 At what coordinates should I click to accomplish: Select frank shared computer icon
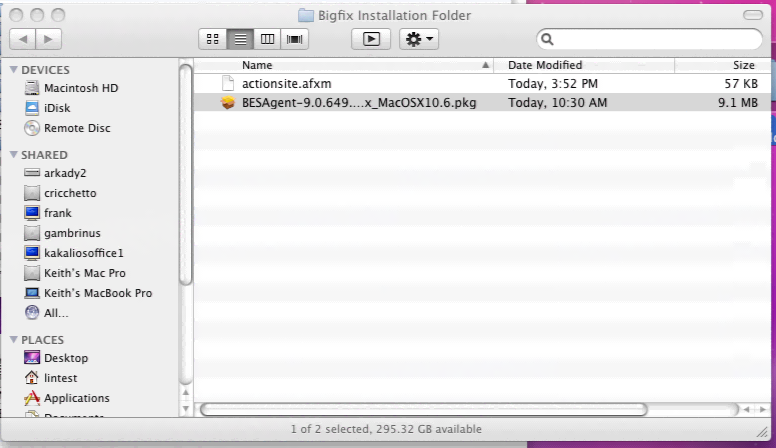tap(32, 213)
